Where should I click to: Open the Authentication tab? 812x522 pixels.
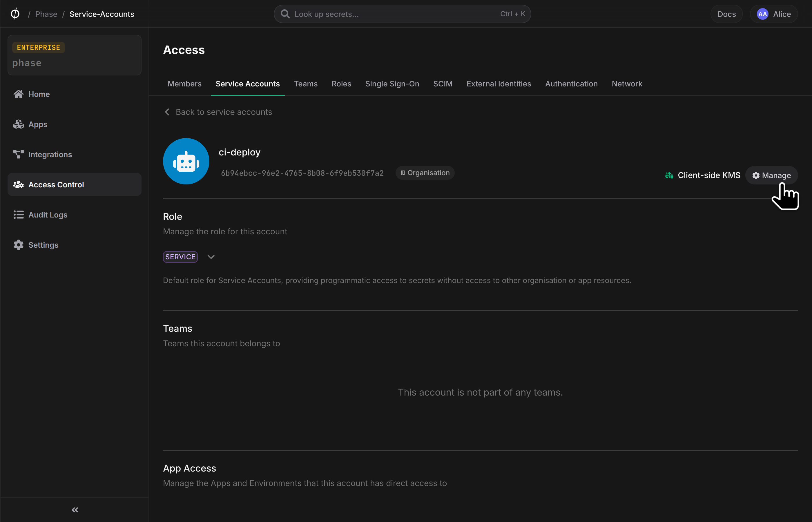click(x=571, y=84)
